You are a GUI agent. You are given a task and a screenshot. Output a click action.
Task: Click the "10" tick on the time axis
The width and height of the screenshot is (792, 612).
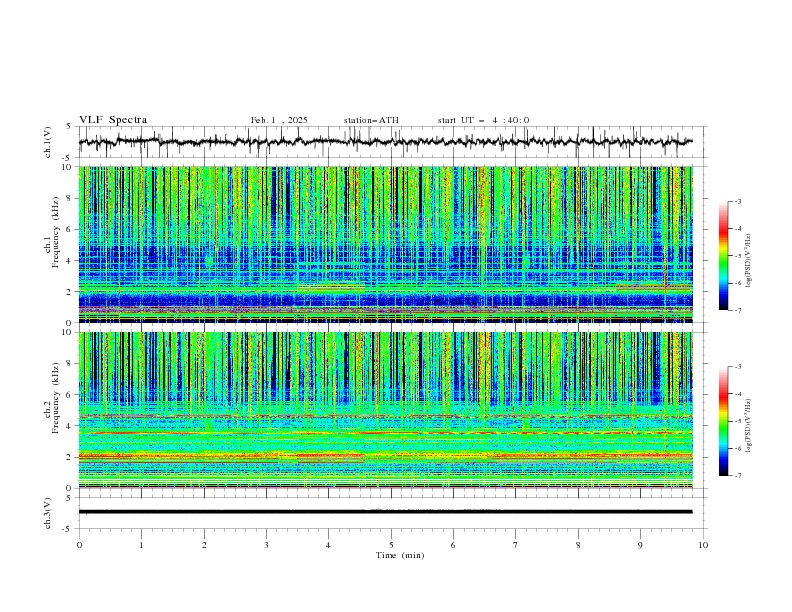click(x=703, y=545)
